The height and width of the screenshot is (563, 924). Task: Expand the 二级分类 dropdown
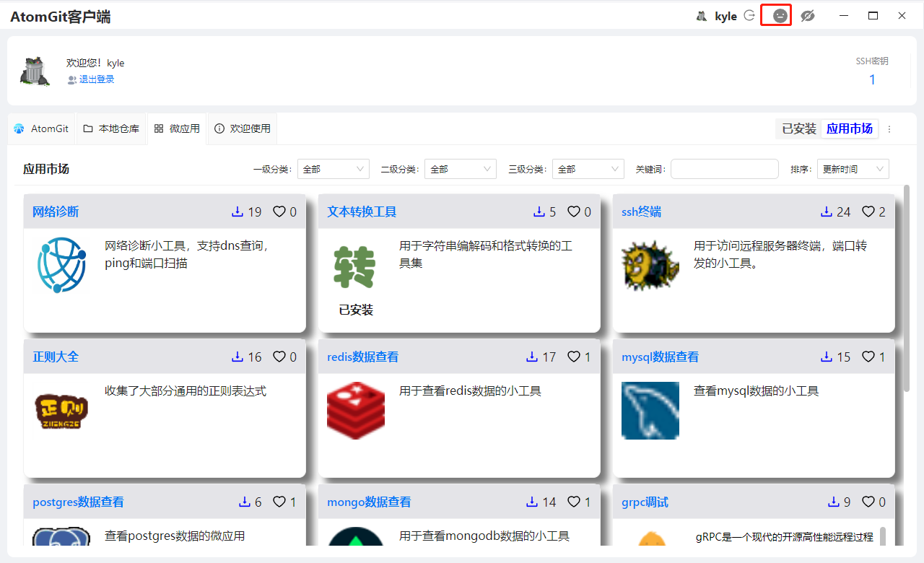(x=461, y=169)
